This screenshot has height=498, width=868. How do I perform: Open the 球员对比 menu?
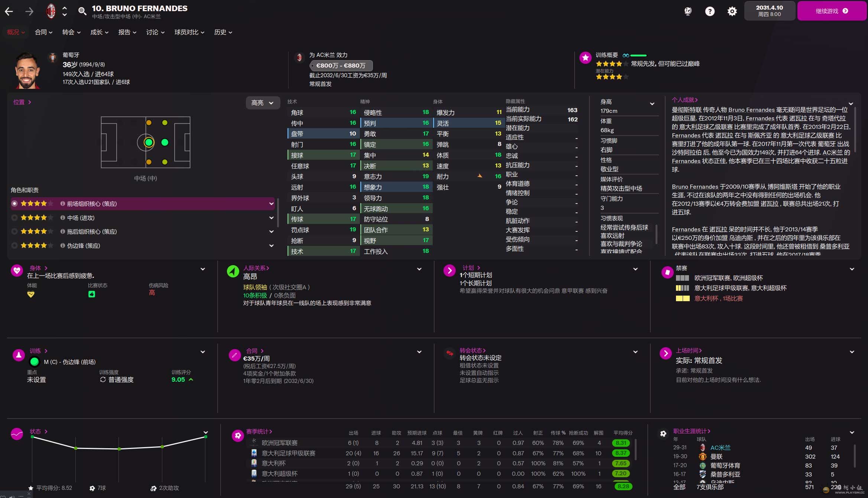189,32
